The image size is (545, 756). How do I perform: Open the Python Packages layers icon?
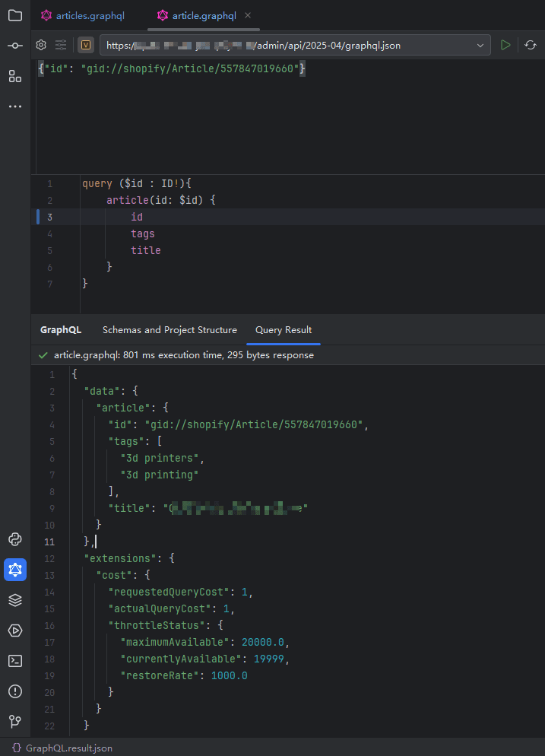pyautogui.click(x=15, y=600)
